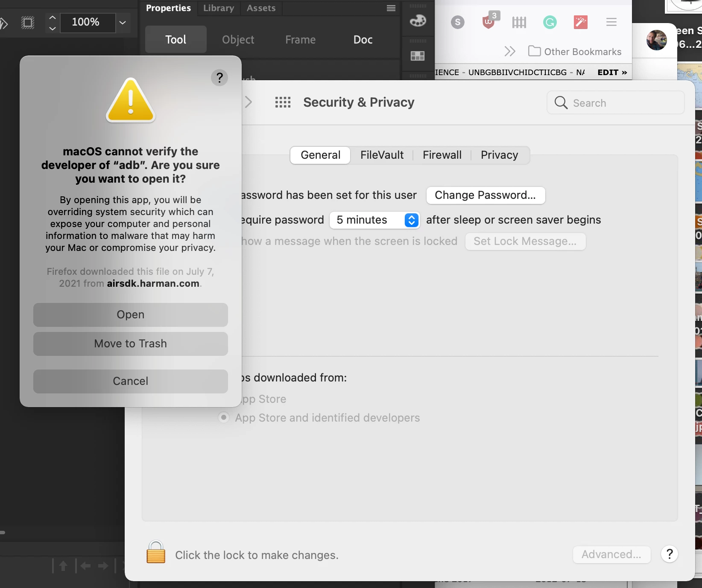
Task: Click the Search field in Security & Privacy
Action: [616, 103]
